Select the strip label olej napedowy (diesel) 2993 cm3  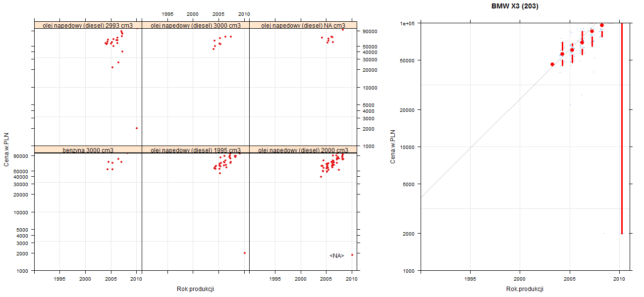tap(88, 25)
